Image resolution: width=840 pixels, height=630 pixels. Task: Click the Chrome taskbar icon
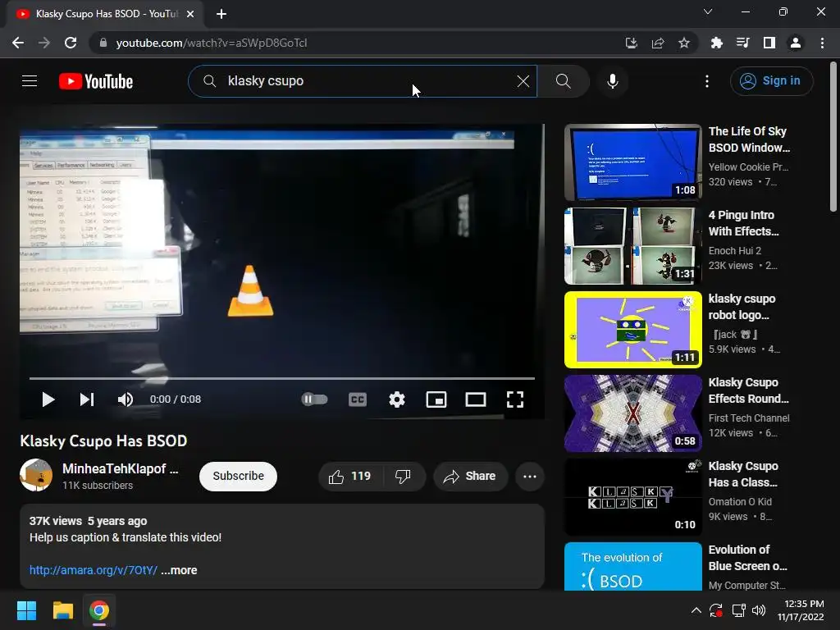click(x=99, y=610)
